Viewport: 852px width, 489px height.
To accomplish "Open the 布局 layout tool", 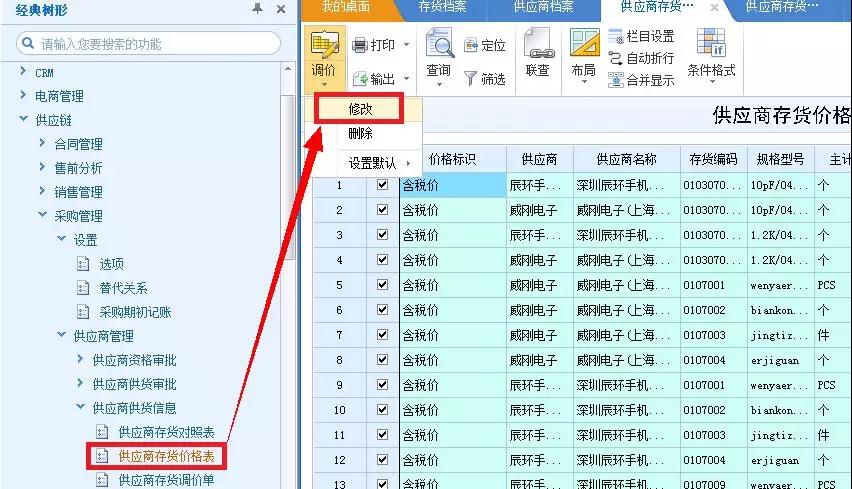I will pyautogui.click(x=583, y=45).
